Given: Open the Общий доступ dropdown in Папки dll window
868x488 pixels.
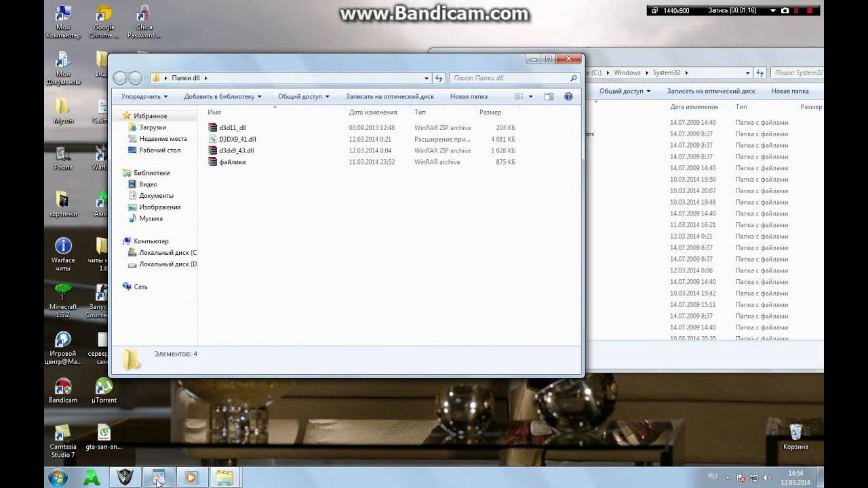Looking at the screenshot, I should (303, 96).
